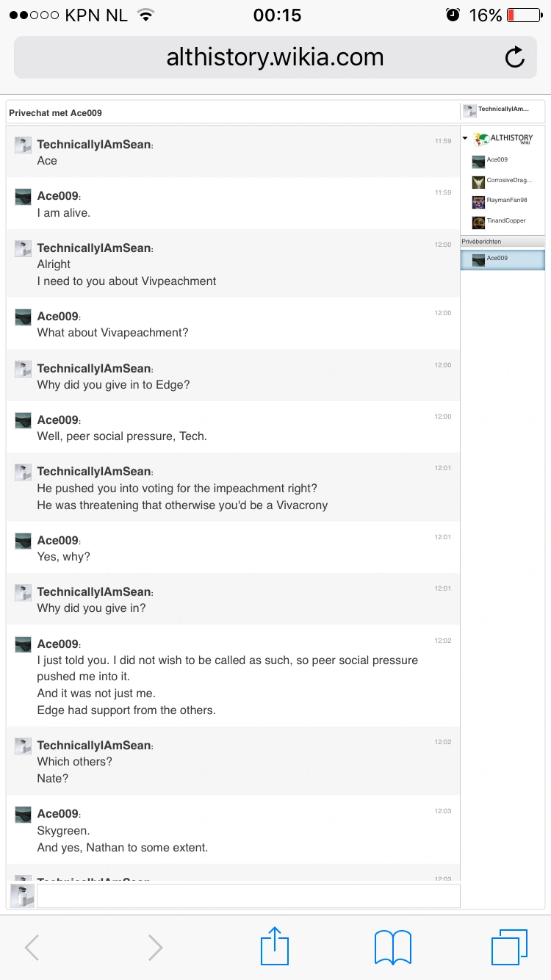The width and height of the screenshot is (551, 980).
Task: Click TechnicallyIAmSean name above "Why did you give in?"
Action: click(x=94, y=591)
